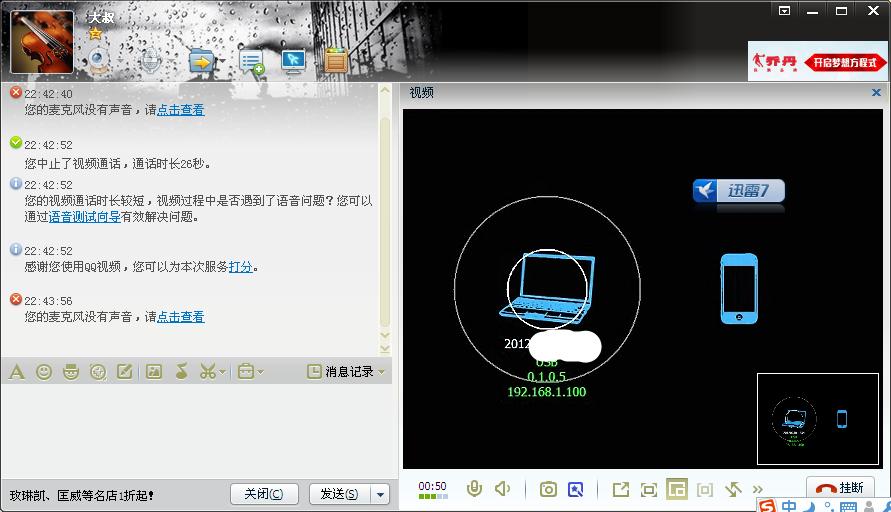Click the chat scrollbar down arrow
This screenshot has width=891, height=512.
coord(385,335)
